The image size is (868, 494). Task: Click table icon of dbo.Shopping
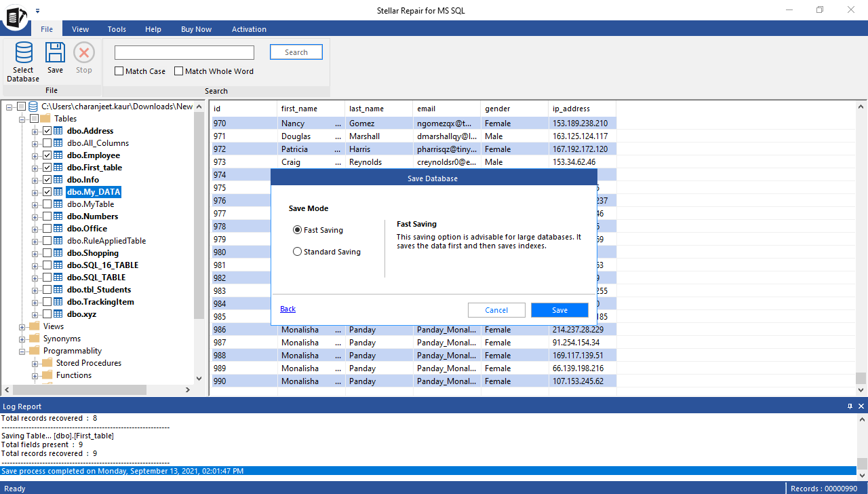click(x=59, y=253)
